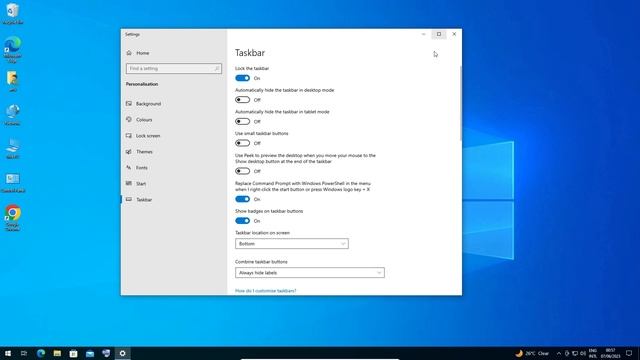Image resolution: width=640 pixels, height=360 pixels.
Task: Turn off Show badges on taskbar buttons
Action: pyautogui.click(x=242, y=221)
